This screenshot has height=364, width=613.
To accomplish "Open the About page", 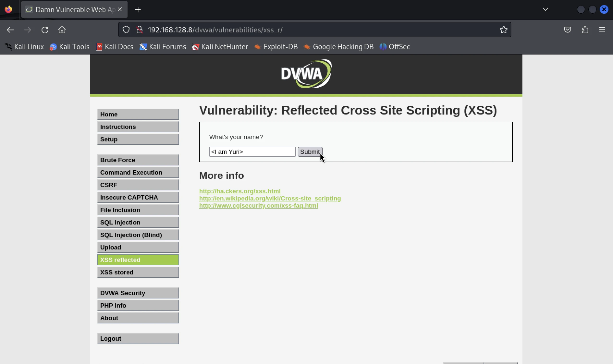I will (x=138, y=318).
